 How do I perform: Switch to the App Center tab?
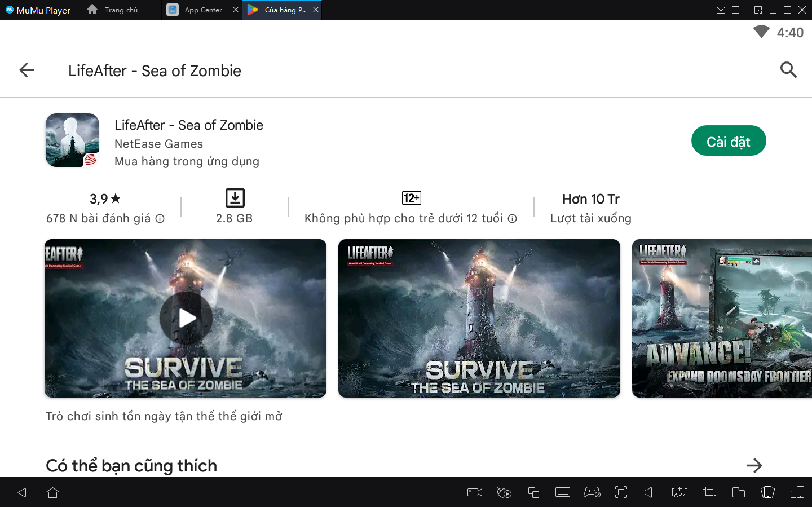(196, 10)
